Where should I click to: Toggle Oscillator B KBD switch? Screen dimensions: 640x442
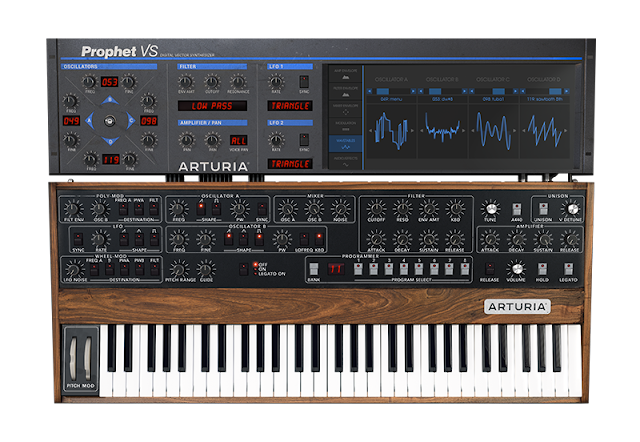tap(319, 239)
